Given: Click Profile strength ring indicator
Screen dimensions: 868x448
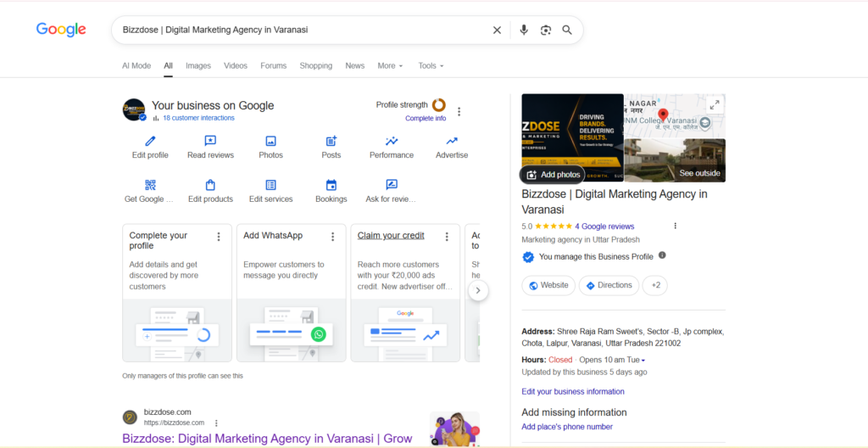Looking at the screenshot, I should pyautogui.click(x=439, y=105).
